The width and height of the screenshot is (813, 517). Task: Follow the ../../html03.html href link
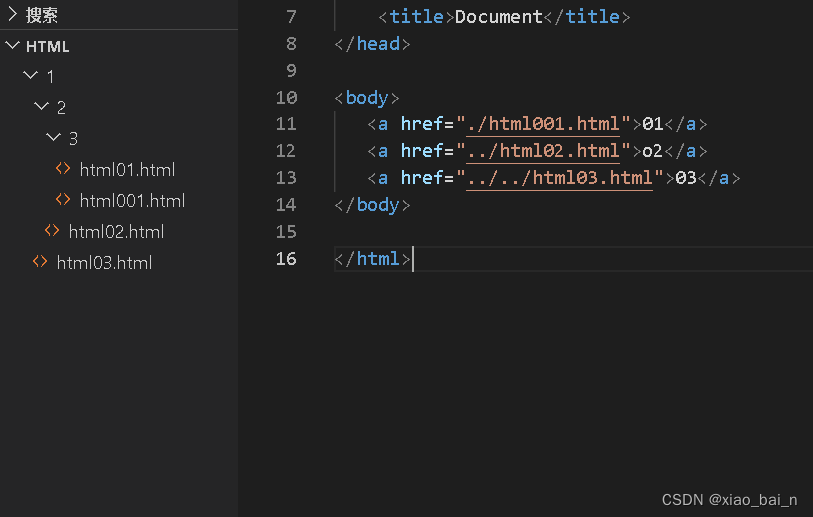coord(559,178)
